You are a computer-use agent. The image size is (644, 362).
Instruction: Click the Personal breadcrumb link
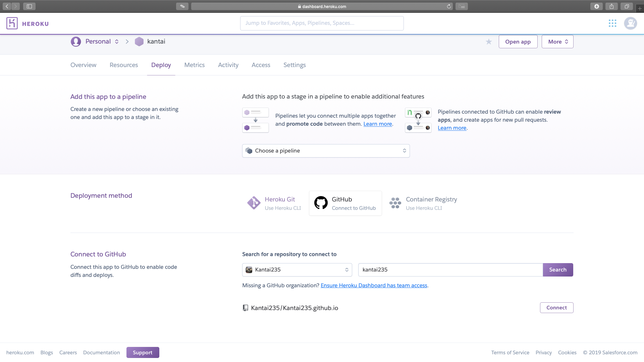(x=98, y=42)
